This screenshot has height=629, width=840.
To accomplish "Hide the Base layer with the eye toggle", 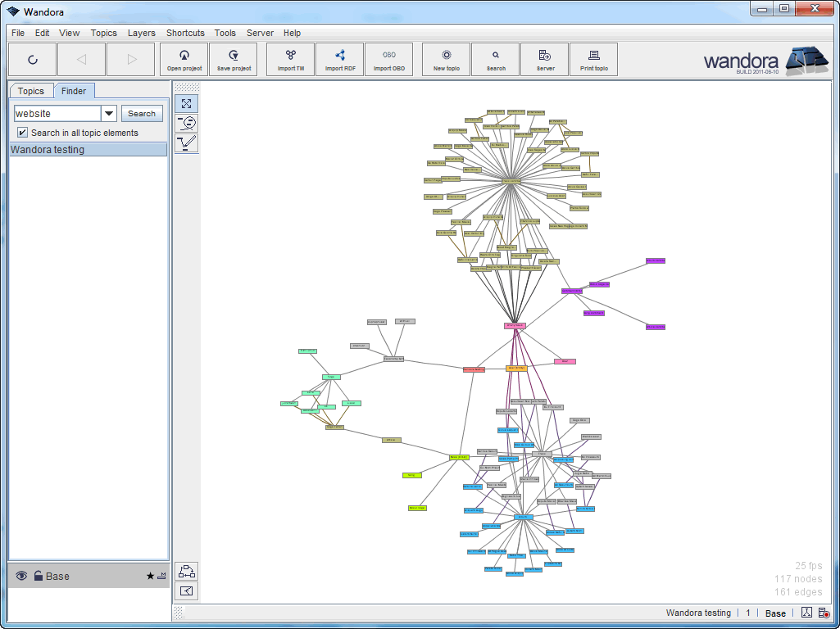I will click(x=20, y=576).
